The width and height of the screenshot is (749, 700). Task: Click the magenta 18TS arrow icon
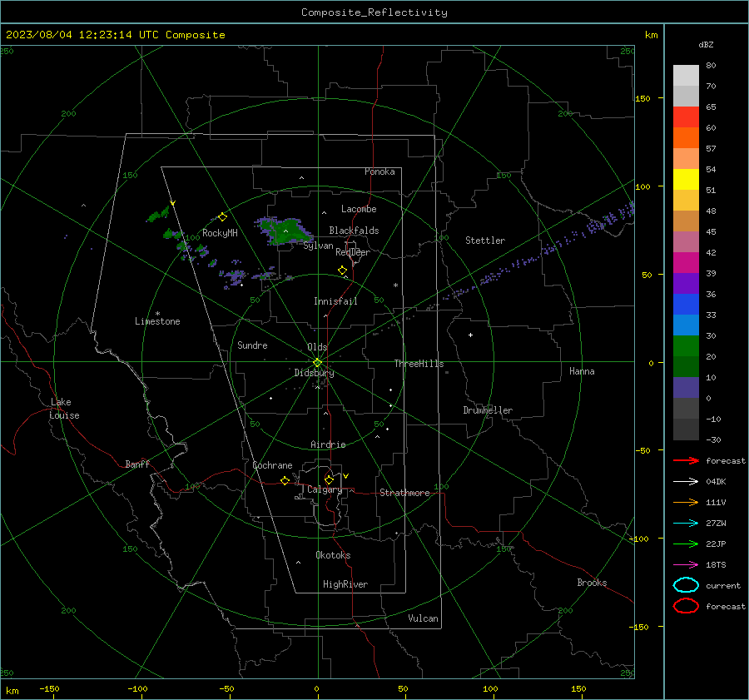click(x=686, y=565)
